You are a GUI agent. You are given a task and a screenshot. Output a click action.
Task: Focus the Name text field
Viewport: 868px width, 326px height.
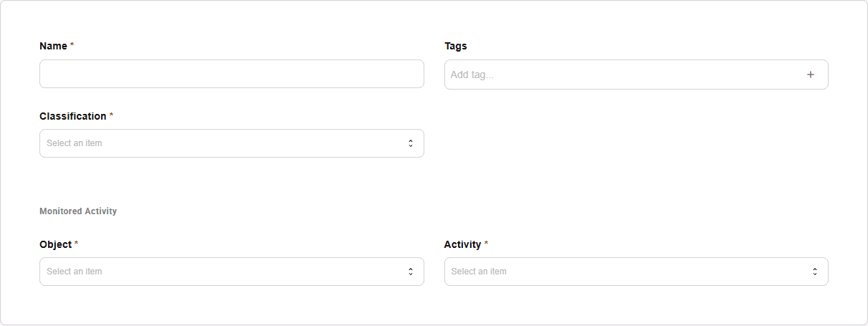pyautogui.click(x=232, y=74)
